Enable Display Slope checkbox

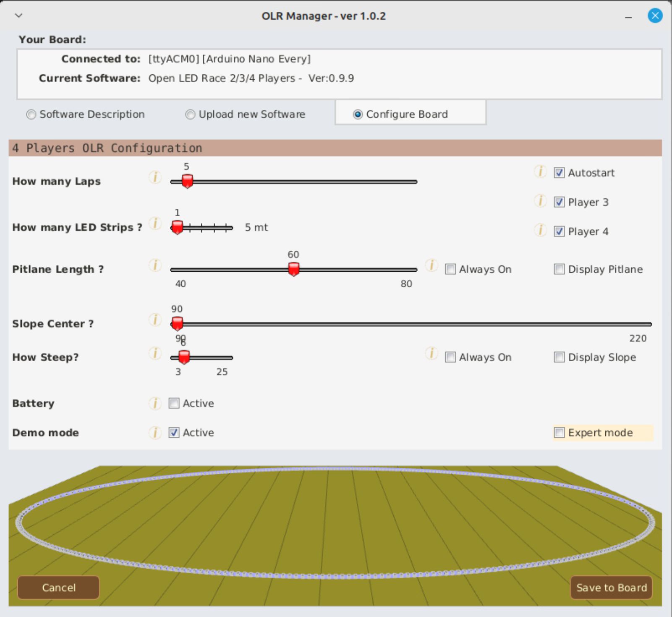click(x=559, y=357)
